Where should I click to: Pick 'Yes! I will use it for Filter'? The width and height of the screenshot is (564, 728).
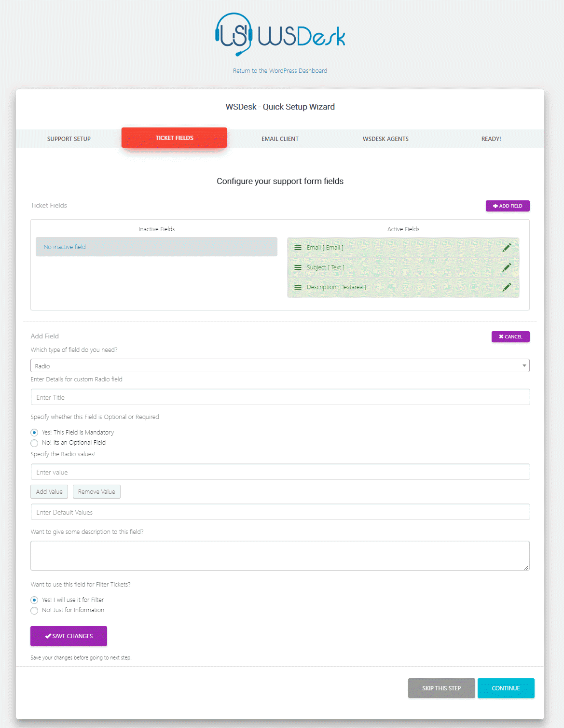pyautogui.click(x=34, y=600)
